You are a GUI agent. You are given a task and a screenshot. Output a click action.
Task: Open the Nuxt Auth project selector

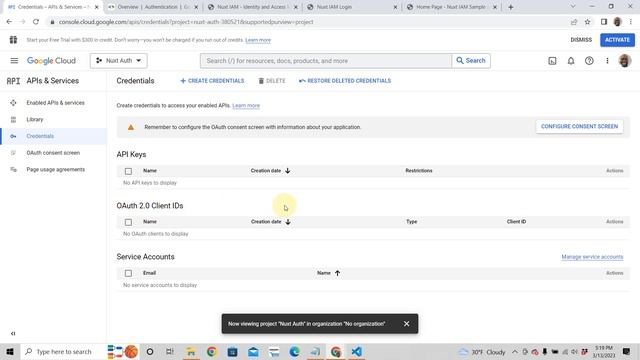point(119,60)
